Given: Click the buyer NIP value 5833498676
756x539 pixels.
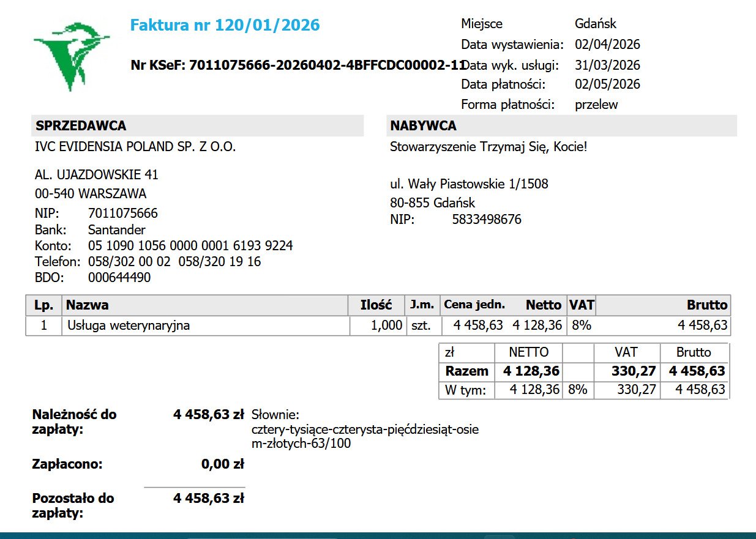Looking at the screenshot, I should [487, 220].
